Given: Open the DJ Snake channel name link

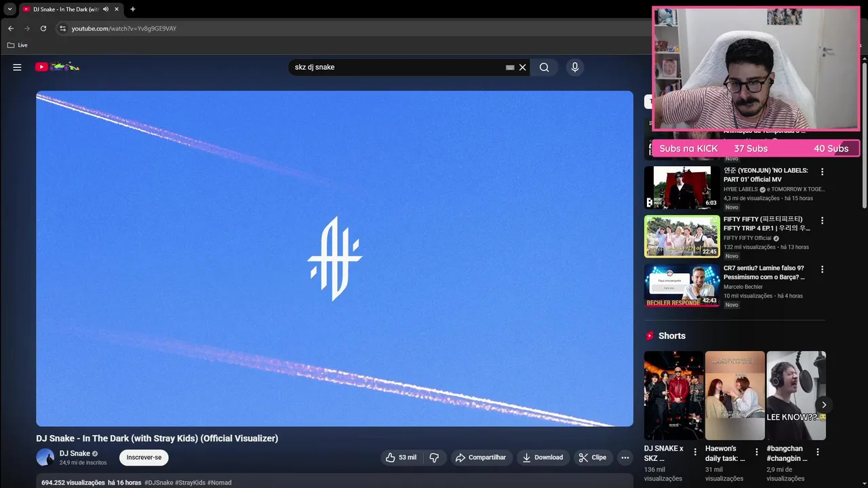Looking at the screenshot, I should (x=75, y=453).
